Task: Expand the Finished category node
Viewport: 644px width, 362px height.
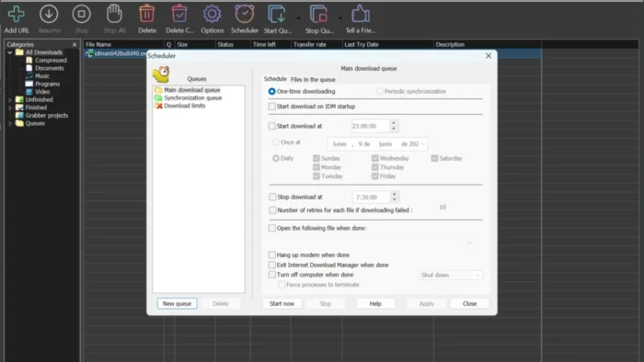Action: click(10, 107)
